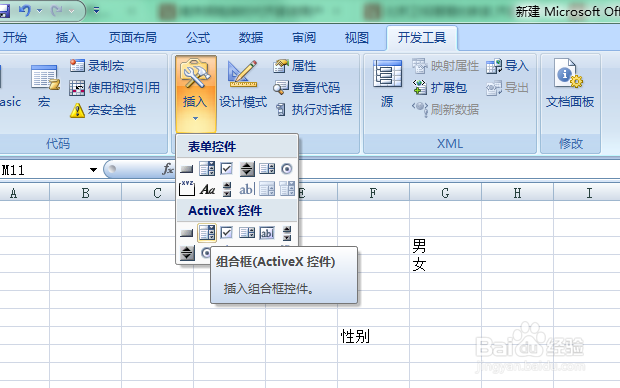Image resolution: width=620 pixels, height=388 pixels.
Task: Insert form control option button
Action: [x=287, y=169]
